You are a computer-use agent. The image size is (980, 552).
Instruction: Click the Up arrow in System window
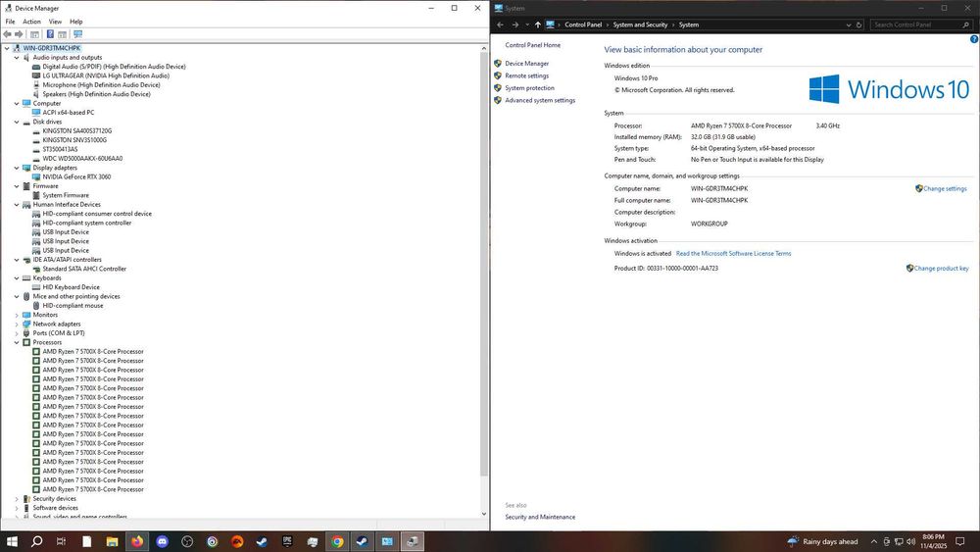pos(537,25)
